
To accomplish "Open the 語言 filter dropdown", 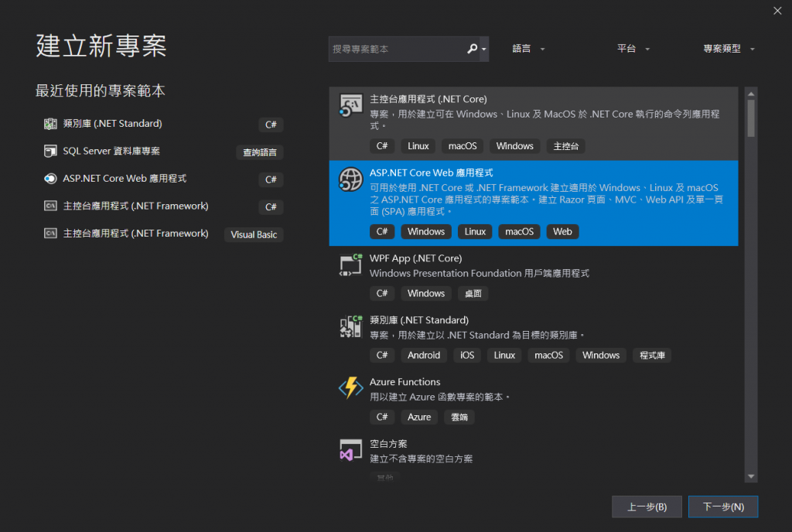I will pos(529,49).
